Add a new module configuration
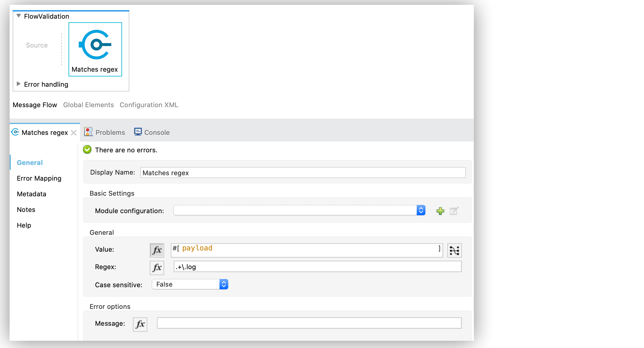The width and height of the screenshot is (644, 348). (x=440, y=211)
